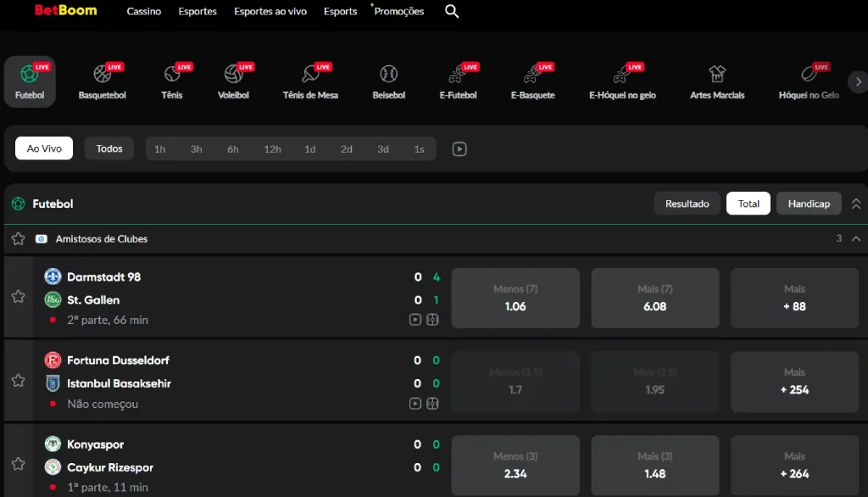Open match tracker for Darmstadt 98 game
This screenshot has width=868, height=497.
point(433,320)
